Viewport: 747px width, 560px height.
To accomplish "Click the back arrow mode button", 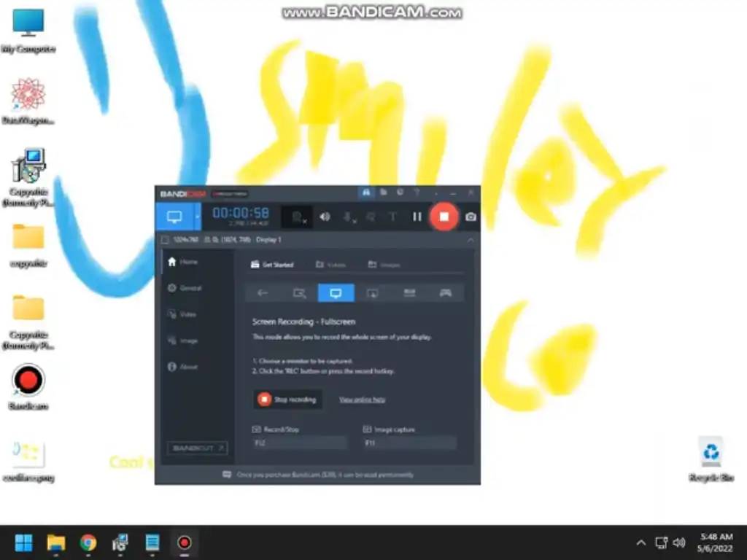I will point(263,293).
